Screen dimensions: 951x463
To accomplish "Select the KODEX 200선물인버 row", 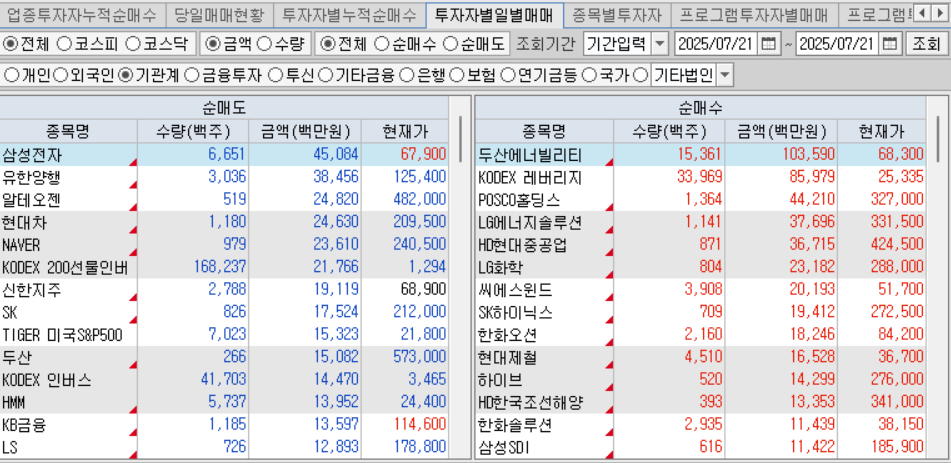I will 224,267.
